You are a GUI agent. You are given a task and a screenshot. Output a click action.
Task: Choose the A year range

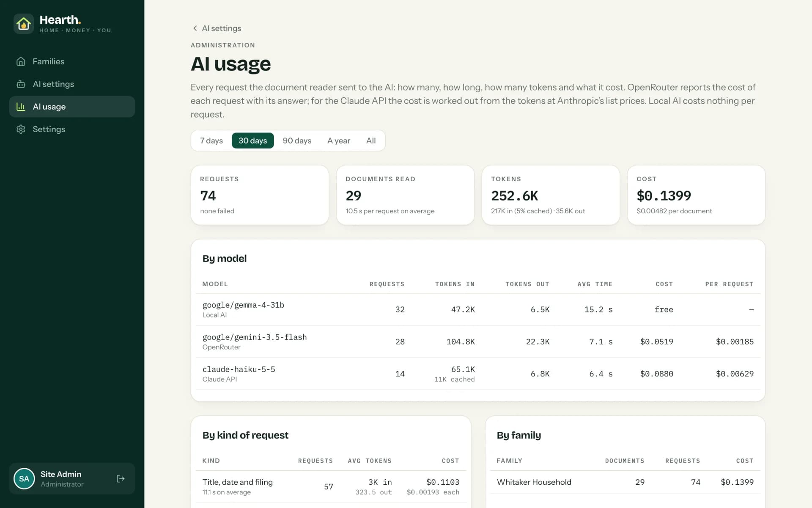point(339,141)
